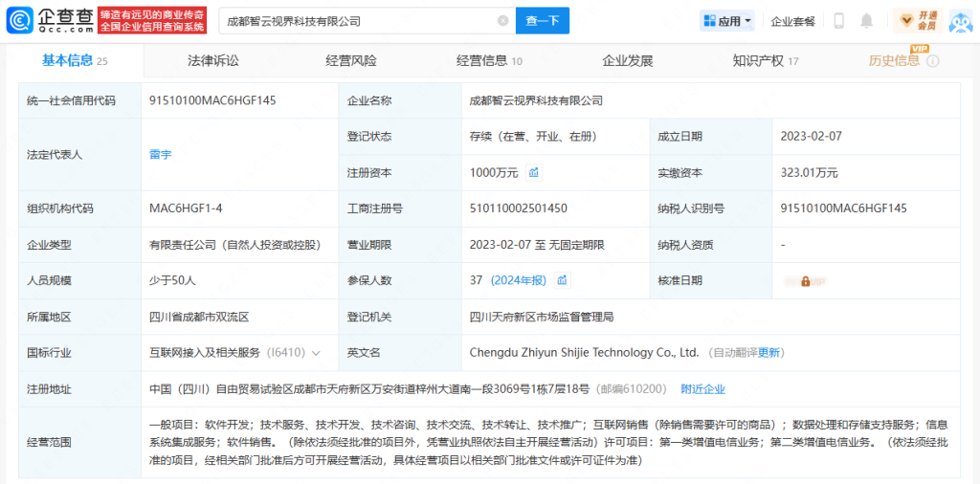Click the locked approval date VIP icon
This screenshot has width=980, height=484.
(805, 281)
